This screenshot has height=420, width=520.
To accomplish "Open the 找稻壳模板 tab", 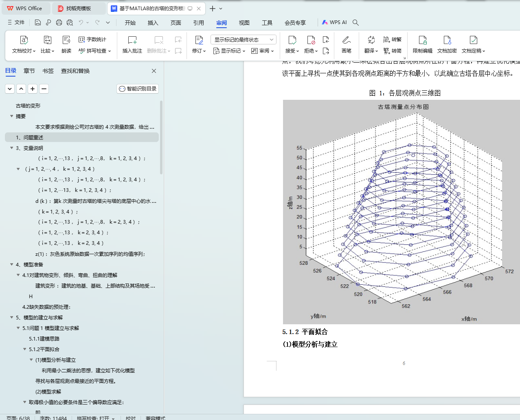I will (x=79, y=8).
